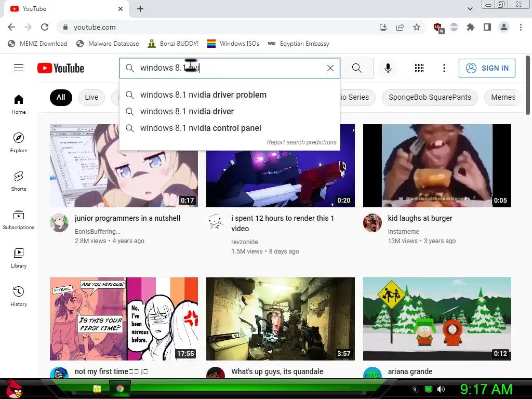This screenshot has height=399, width=532.
Task: Open Egyptian Embassy bookmark
Action: point(299,44)
